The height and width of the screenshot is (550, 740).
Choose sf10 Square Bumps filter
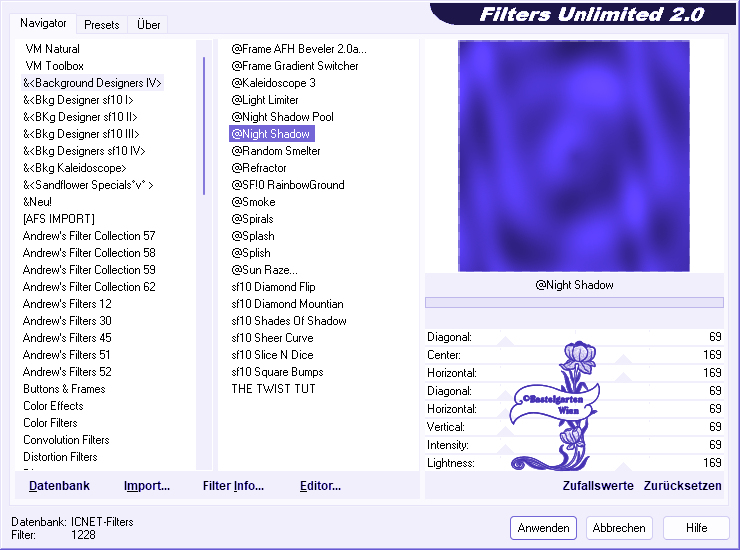(x=277, y=372)
